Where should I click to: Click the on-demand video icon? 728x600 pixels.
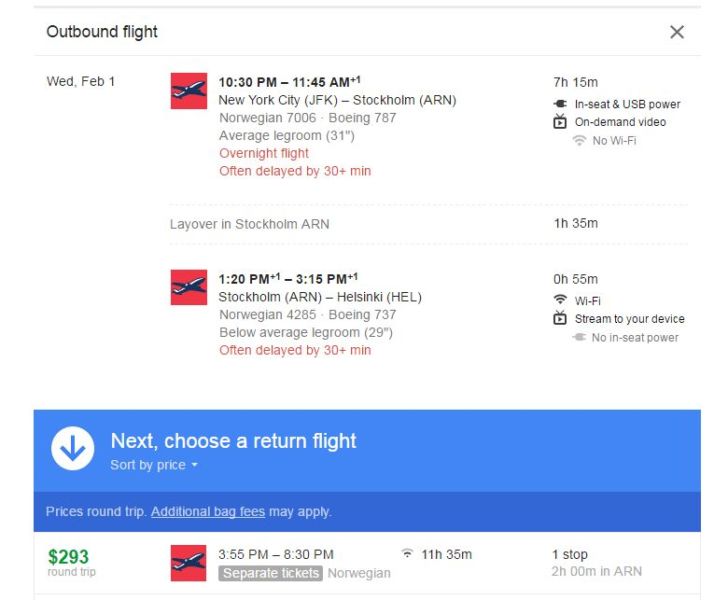(560, 122)
